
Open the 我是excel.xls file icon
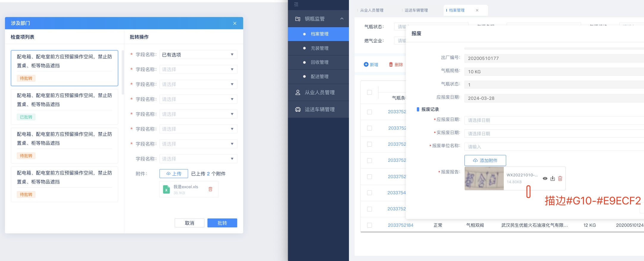[166, 189]
